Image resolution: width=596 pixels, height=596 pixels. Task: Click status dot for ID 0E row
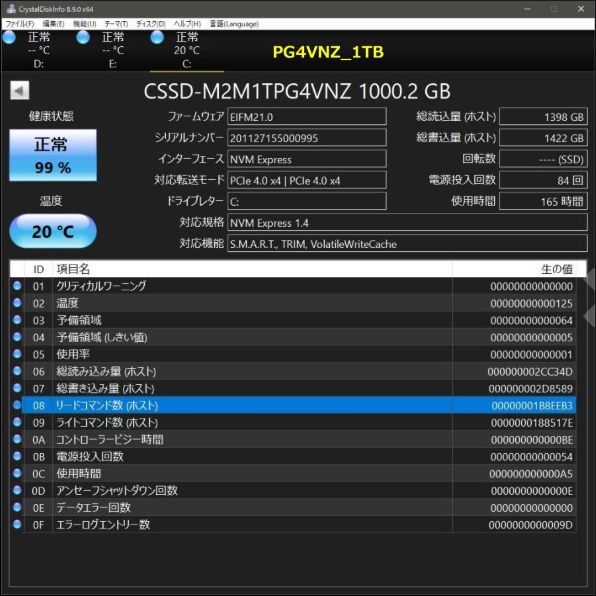(x=17, y=507)
